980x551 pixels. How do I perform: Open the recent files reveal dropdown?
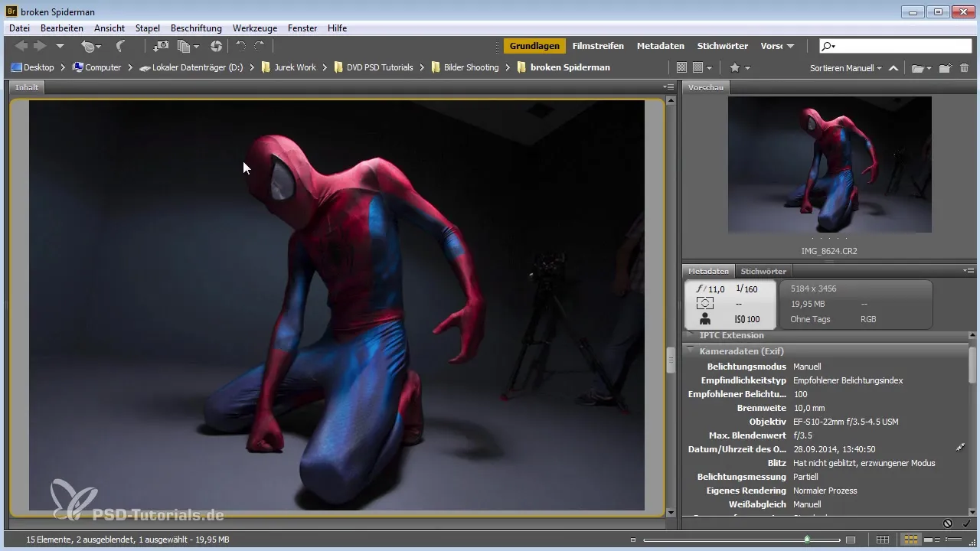(x=91, y=47)
